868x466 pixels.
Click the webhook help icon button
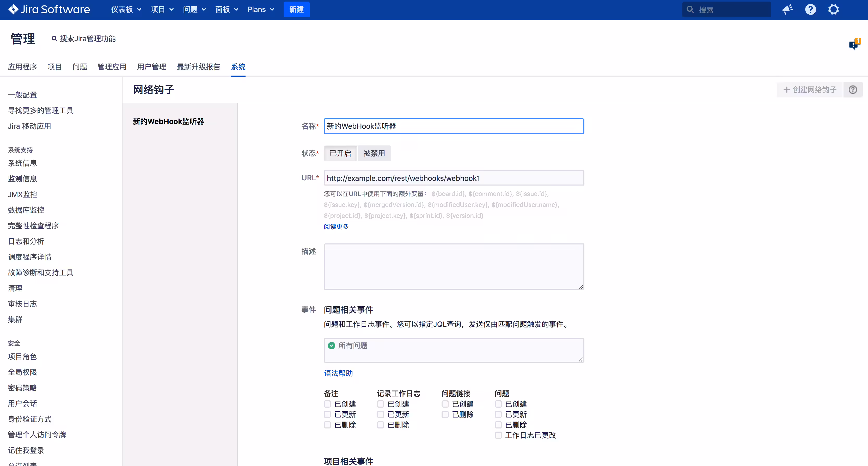tap(853, 90)
